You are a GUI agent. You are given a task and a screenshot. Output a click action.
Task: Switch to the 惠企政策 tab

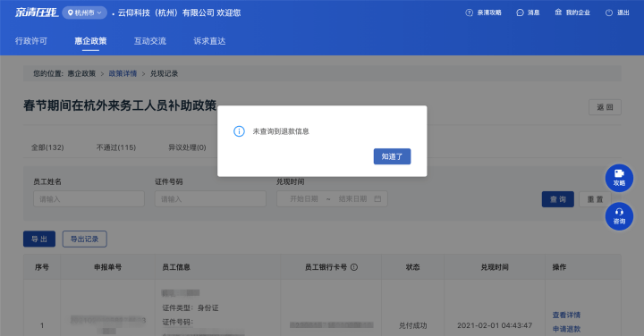coord(90,41)
